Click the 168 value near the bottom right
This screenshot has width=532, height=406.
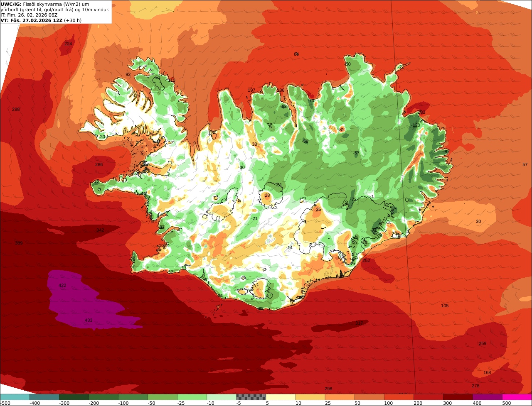(487, 373)
